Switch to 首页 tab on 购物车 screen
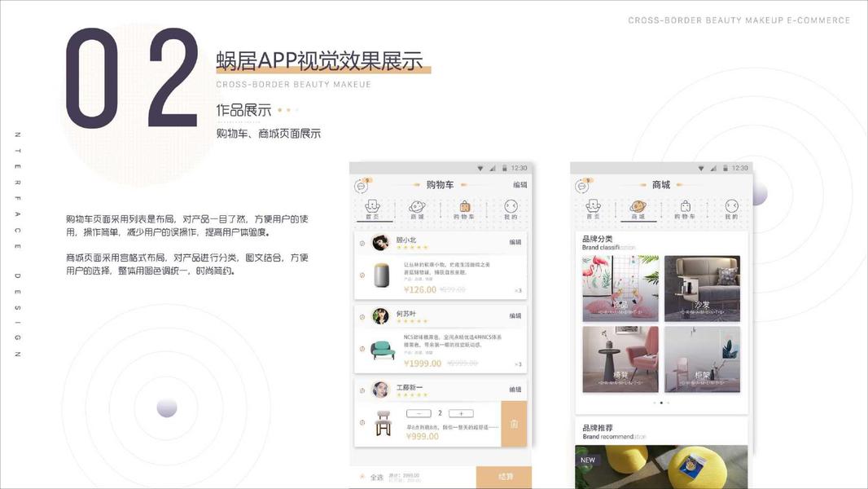 [373, 209]
